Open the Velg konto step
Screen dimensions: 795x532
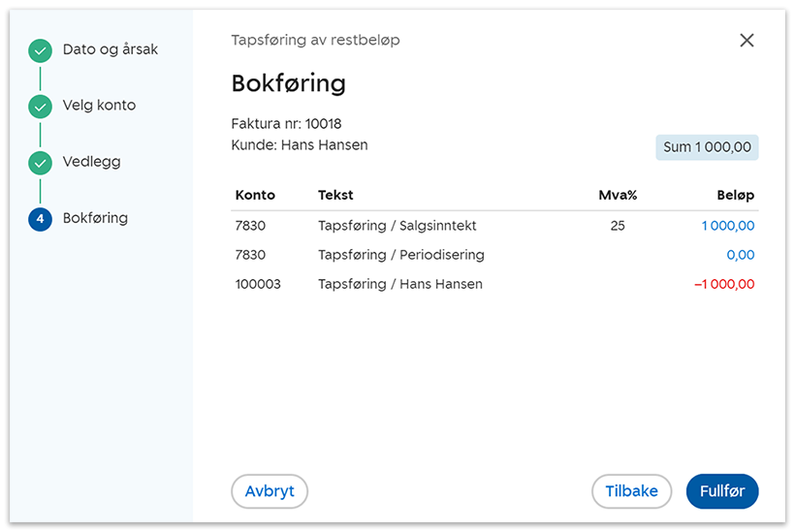point(99,106)
